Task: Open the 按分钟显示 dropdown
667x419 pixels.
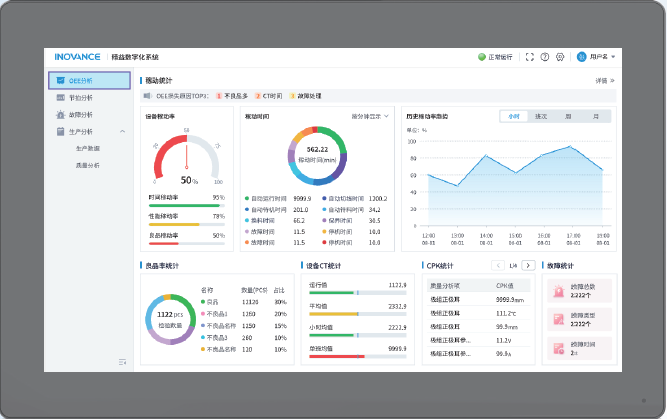Action: (370, 116)
